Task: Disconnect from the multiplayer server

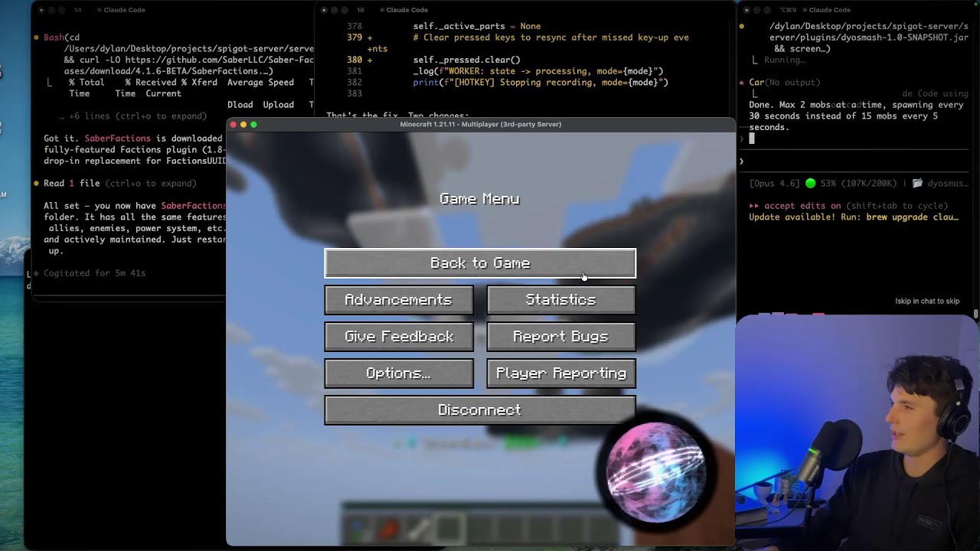Action: coord(480,410)
